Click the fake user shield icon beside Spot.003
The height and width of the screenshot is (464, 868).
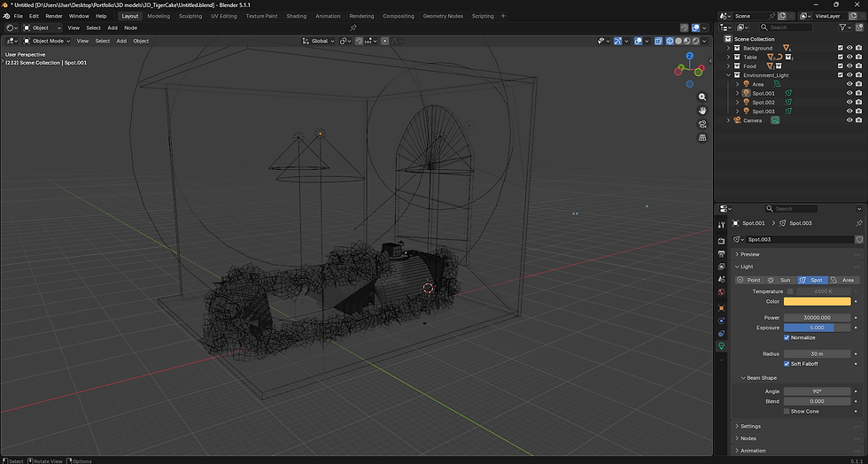pyautogui.click(x=859, y=239)
